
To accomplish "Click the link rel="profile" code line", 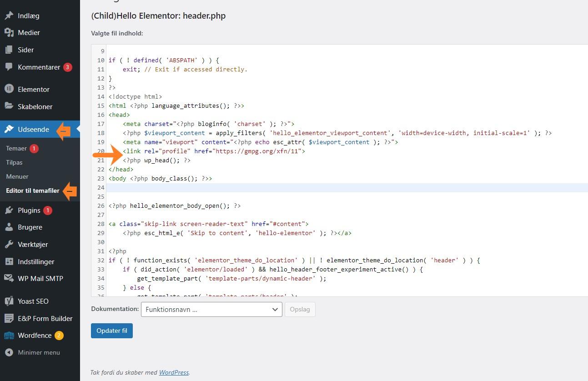I will 214,151.
